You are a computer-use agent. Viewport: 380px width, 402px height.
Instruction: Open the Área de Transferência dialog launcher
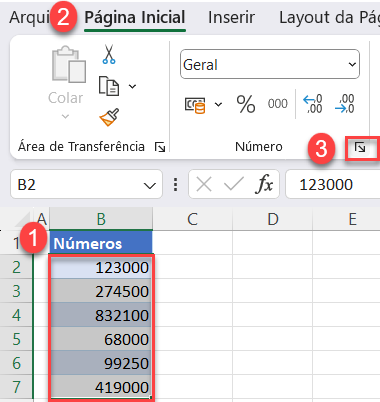pyautogui.click(x=160, y=147)
